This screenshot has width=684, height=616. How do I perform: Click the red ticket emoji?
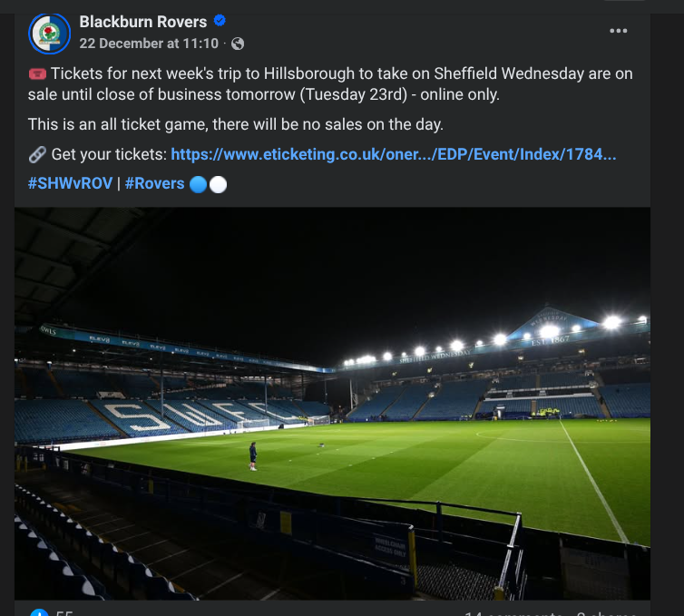tap(37, 74)
